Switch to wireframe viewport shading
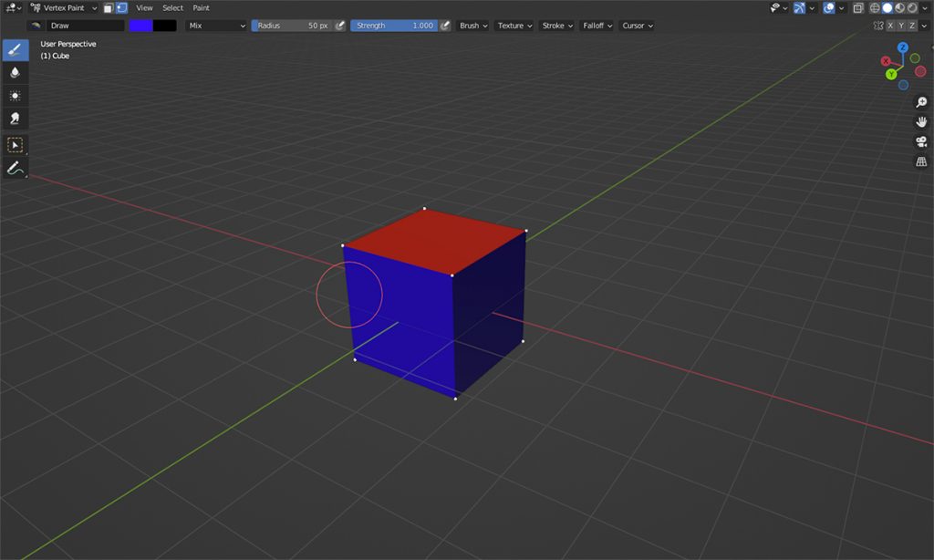934x560 pixels. (875, 7)
